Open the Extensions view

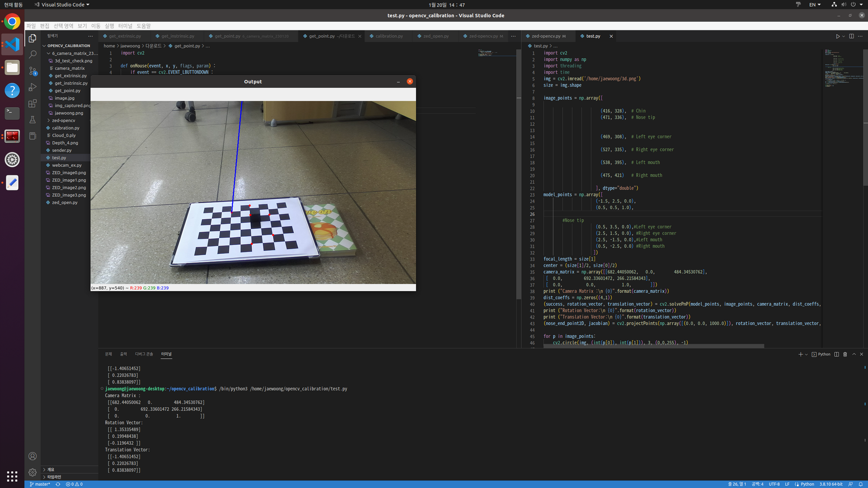coord(33,103)
